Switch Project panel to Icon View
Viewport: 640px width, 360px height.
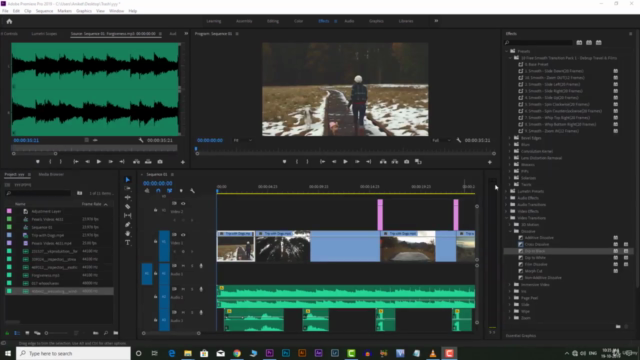click(27, 333)
